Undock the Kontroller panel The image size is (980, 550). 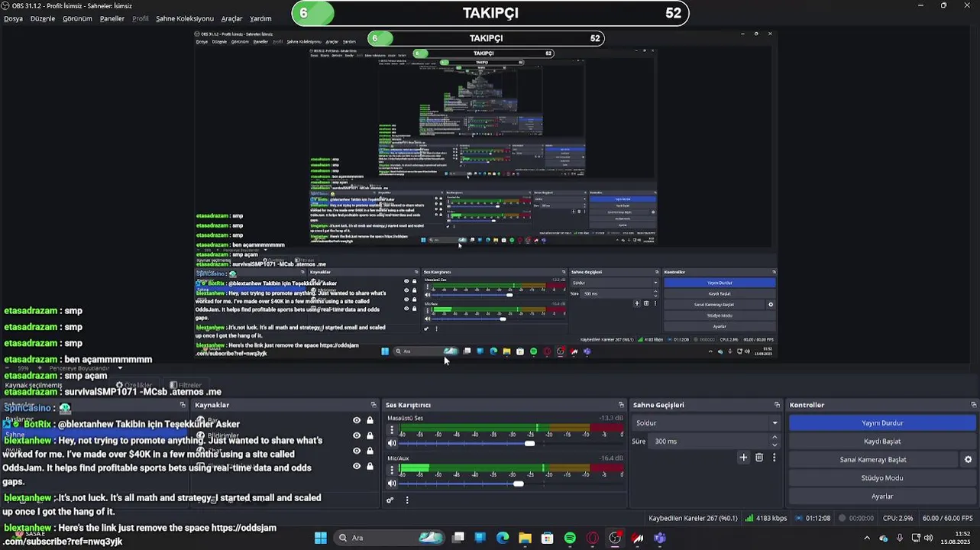(x=974, y=405)
